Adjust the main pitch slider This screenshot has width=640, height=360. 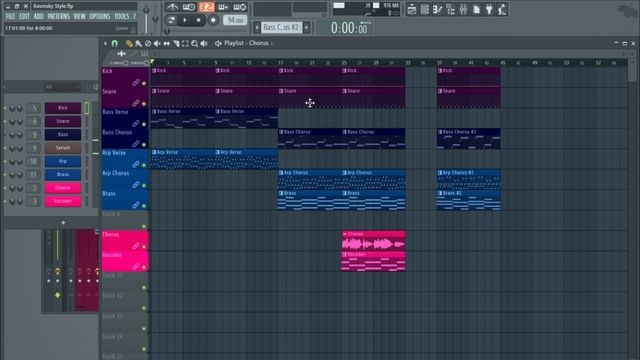pyautogui.click(x=155, y=18)
